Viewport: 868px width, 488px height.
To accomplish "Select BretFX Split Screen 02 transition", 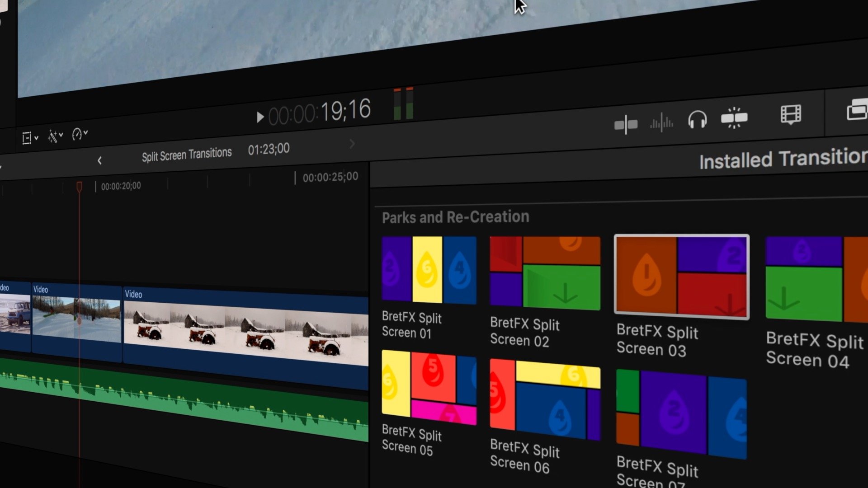I will click(x=545, y=273).
